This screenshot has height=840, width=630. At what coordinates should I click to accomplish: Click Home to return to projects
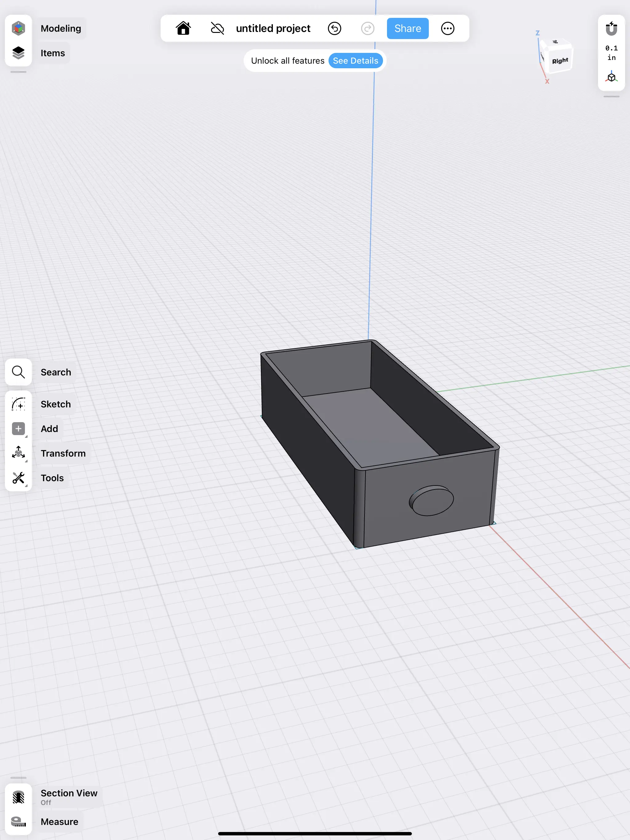[183, 28]
